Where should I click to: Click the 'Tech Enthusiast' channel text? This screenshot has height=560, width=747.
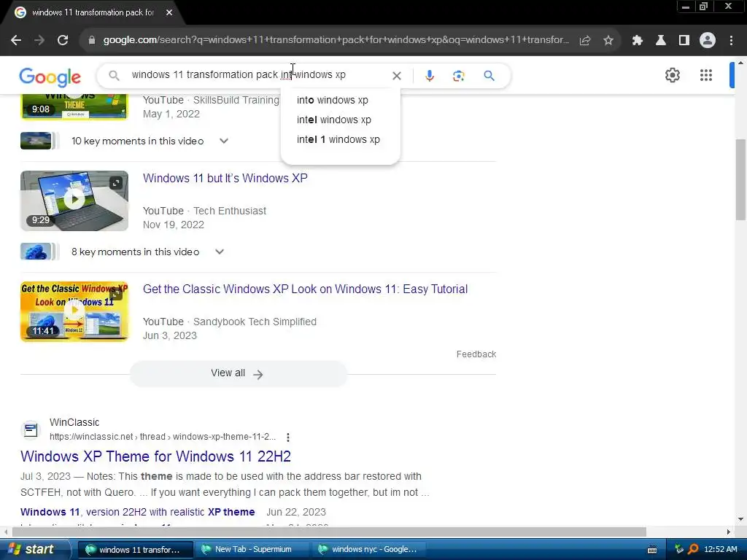click(230, 211)
